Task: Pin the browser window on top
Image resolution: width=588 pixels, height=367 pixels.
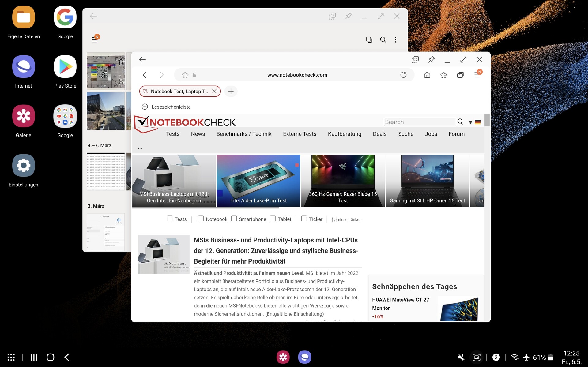Action: (x=431, y=59)
